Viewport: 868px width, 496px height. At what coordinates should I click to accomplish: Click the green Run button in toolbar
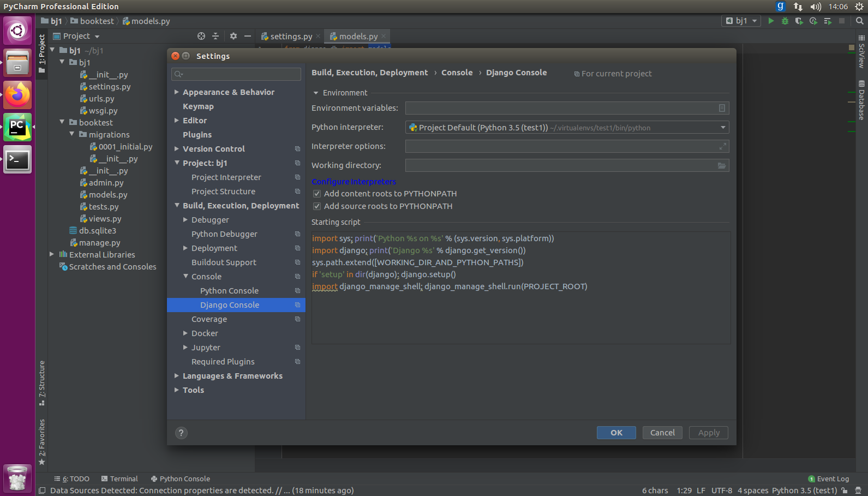[771, 21]
